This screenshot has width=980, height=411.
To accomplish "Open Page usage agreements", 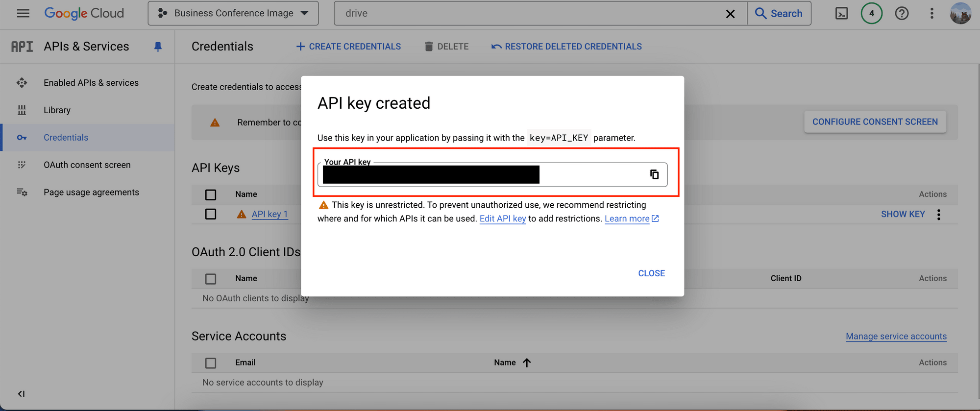I will (91, 193).
